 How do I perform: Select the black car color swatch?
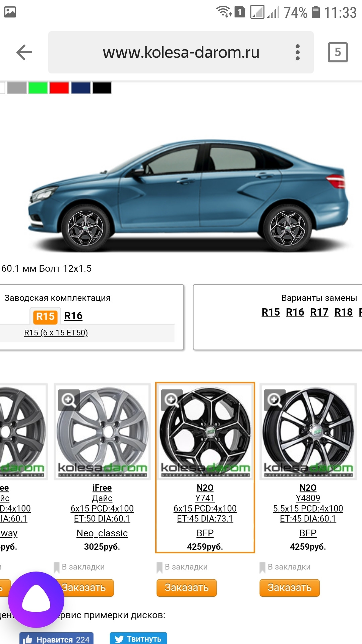[x=102, y=88]
